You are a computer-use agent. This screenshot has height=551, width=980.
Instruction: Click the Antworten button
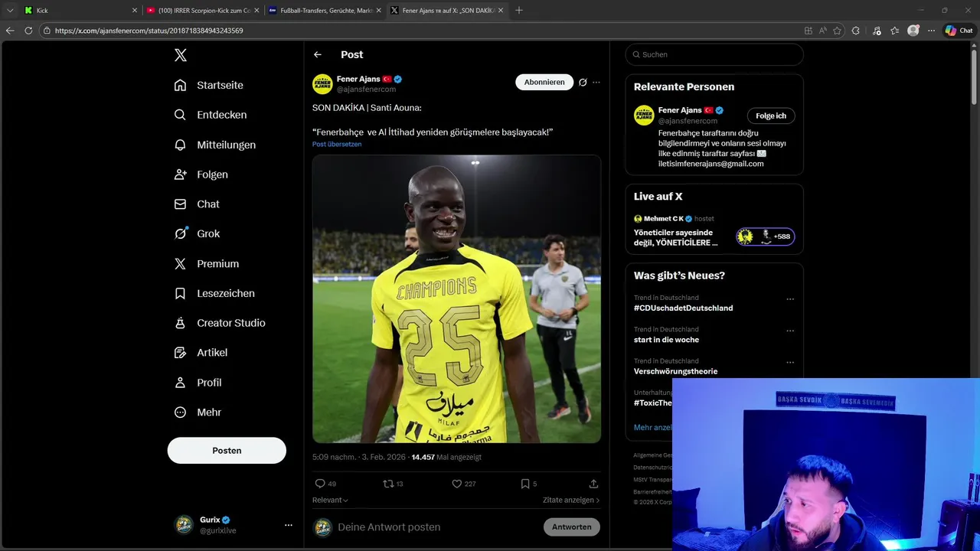[x=572, y=527]
